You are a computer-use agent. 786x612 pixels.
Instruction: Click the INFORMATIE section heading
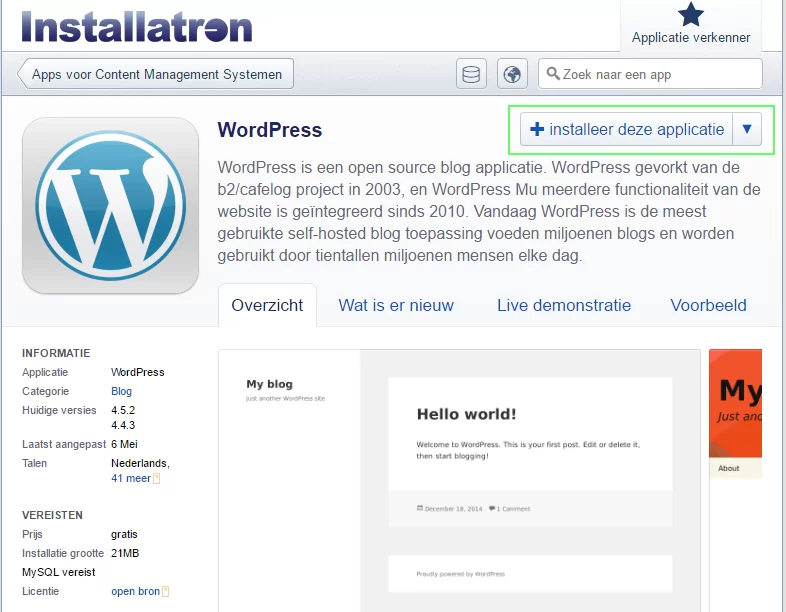[56, 353]
